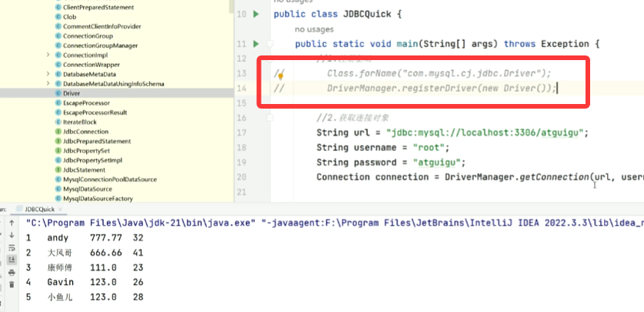644x312 pixels.
Task: Click getConnection in the DriverManager call
Action: (x=555, y=177)
